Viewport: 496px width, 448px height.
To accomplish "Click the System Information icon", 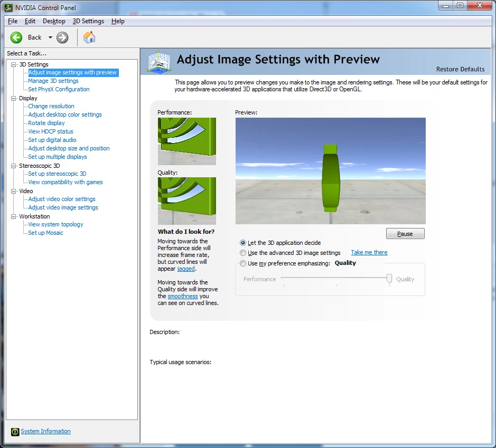I will pos(15,432).
